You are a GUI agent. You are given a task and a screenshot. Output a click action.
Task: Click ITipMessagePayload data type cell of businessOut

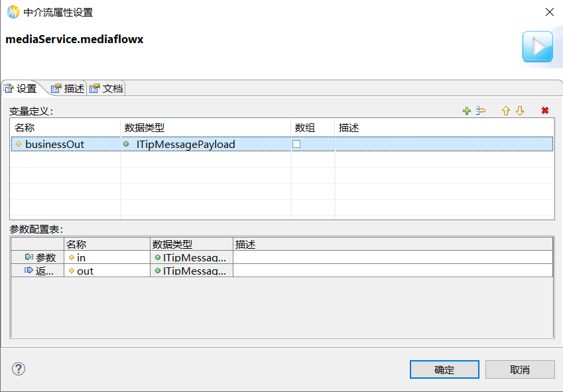186,144
